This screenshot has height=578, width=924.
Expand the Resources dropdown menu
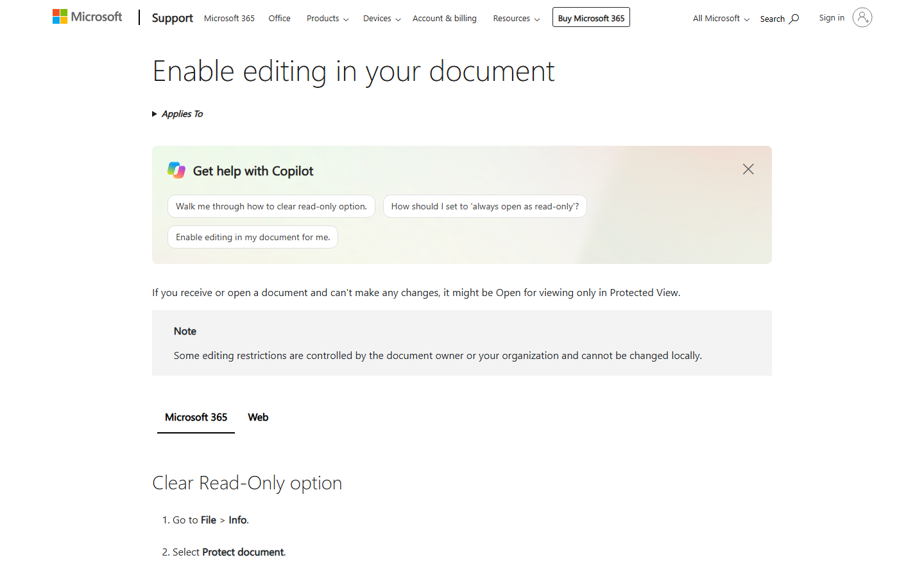[x=517, y=18]
